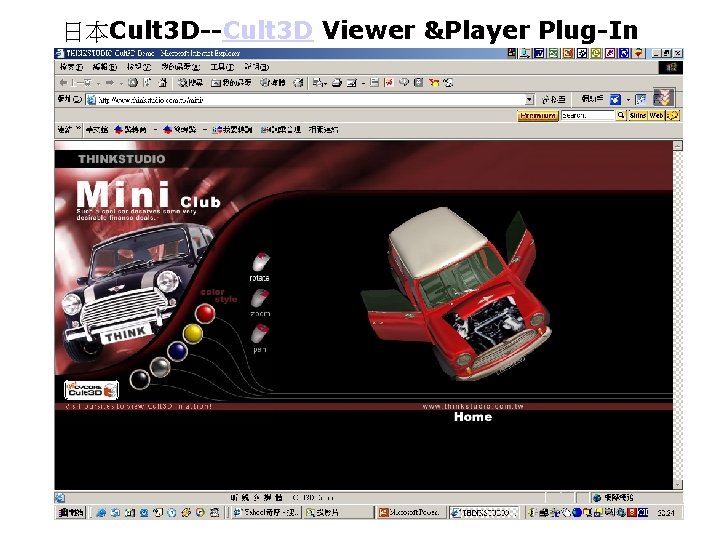Open the View menu in the menu bar
720x540 pixels.
[139, 67]
